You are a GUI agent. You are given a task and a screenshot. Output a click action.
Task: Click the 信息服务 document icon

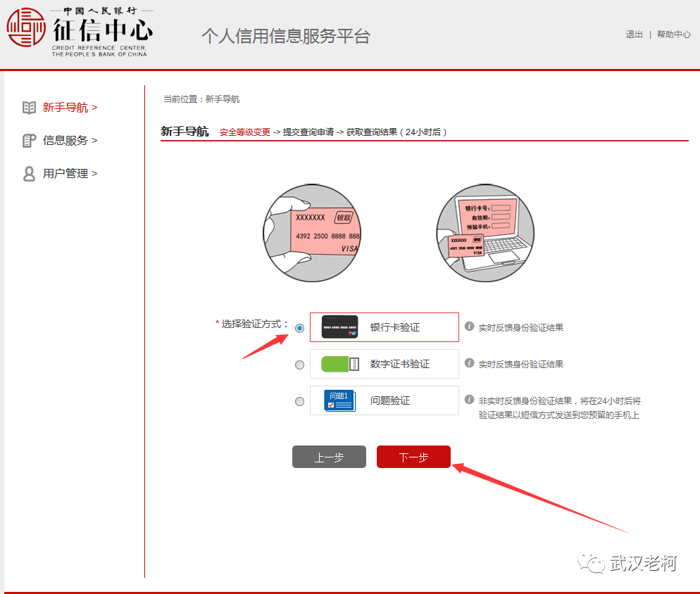tap(29, 141)
